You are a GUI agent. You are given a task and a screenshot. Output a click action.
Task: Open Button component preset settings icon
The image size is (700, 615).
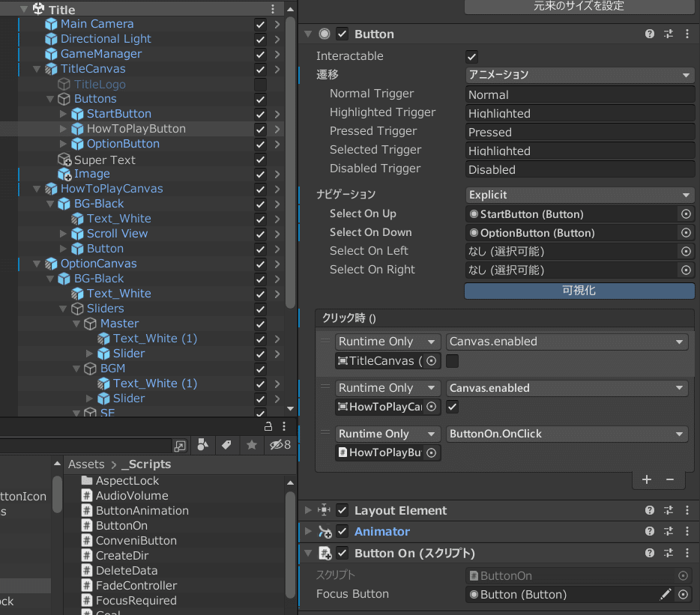[x=669, y=34]
